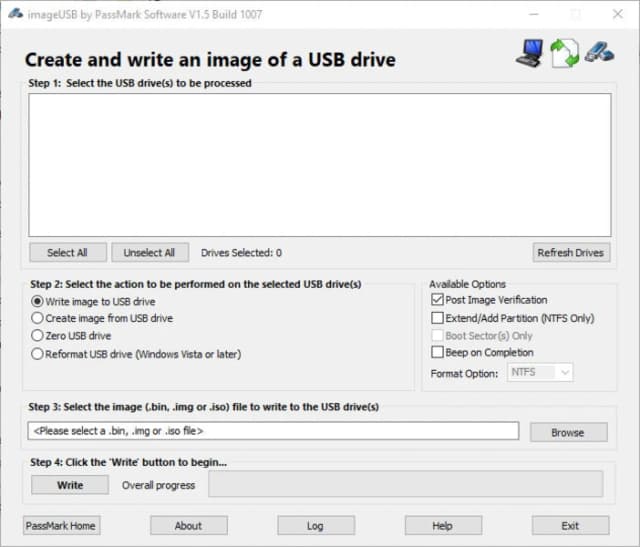Browse for an image file
The height and width of the screenshot is (547, 640).
569,432
